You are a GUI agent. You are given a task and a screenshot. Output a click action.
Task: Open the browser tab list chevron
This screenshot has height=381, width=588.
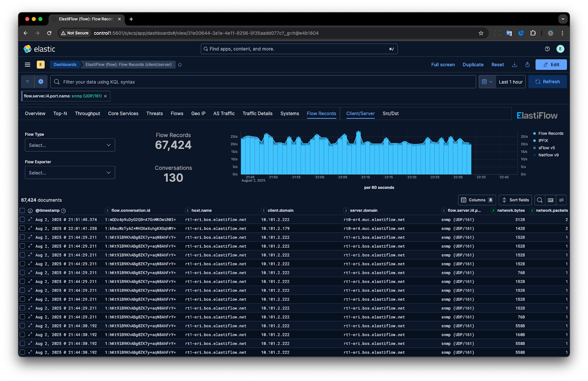[x=563, y=19]
